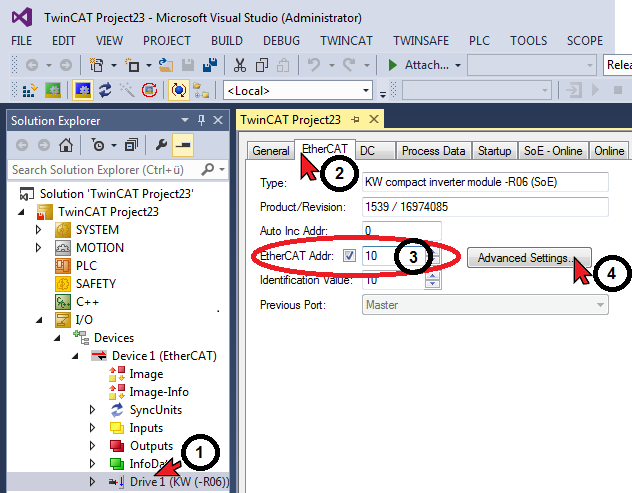Switch to the SoE - Online tab
This screenshot has height=493, width=632.
click(x=553, y=151)
